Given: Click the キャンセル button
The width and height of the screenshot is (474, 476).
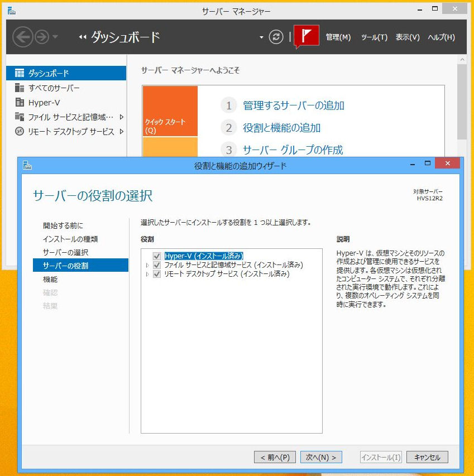Looking at the screenshot, I should (427, 457).
